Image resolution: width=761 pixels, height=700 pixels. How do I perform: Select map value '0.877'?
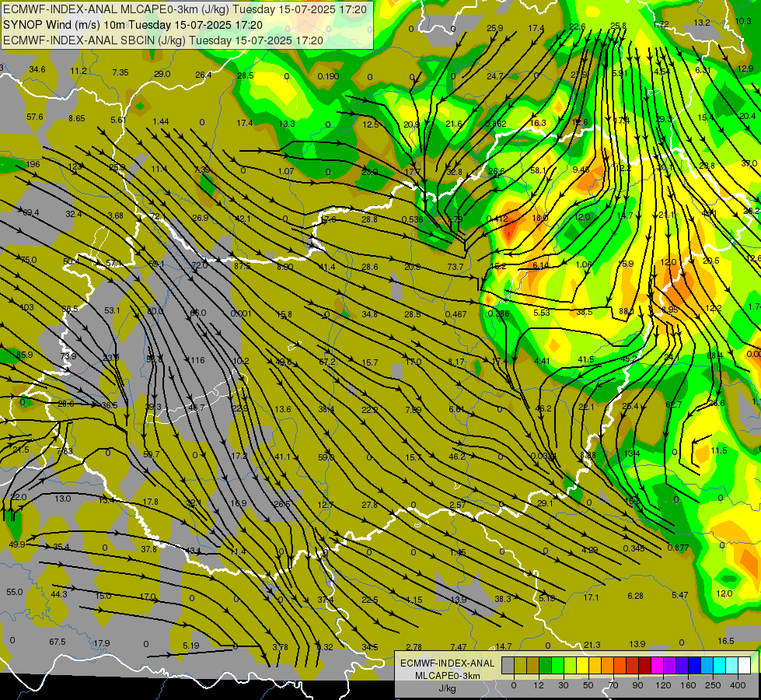[x=678, y=548]
